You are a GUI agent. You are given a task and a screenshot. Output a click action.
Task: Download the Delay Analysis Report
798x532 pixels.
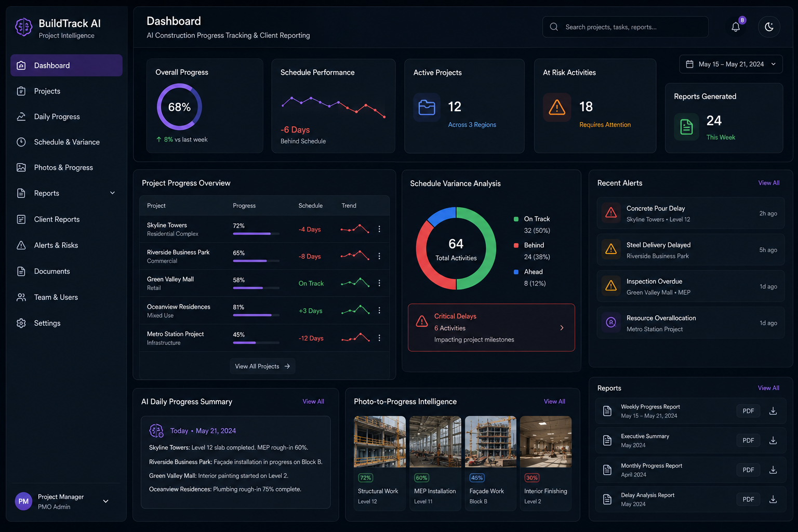[x=773, y=499]
